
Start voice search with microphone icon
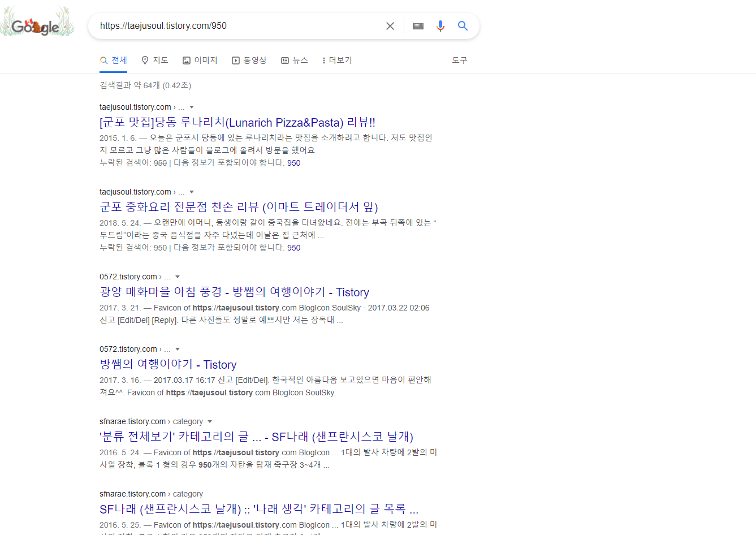(440, 26)
